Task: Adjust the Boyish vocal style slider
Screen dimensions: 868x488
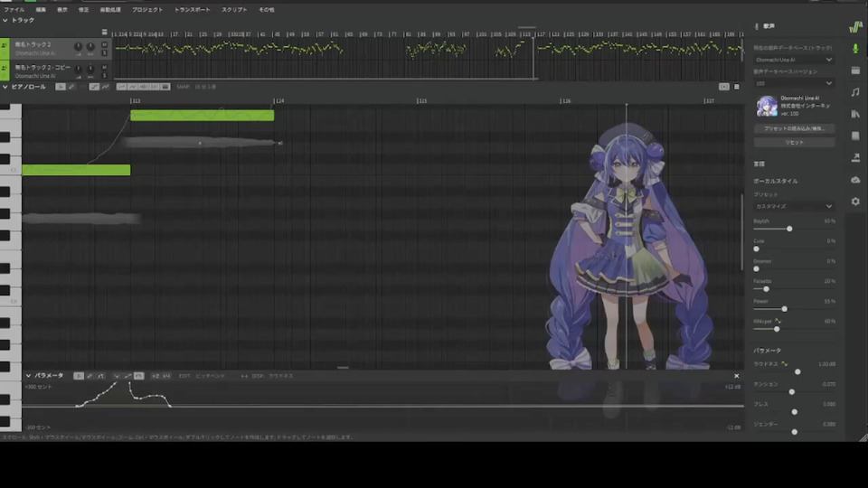Action: 789,229
